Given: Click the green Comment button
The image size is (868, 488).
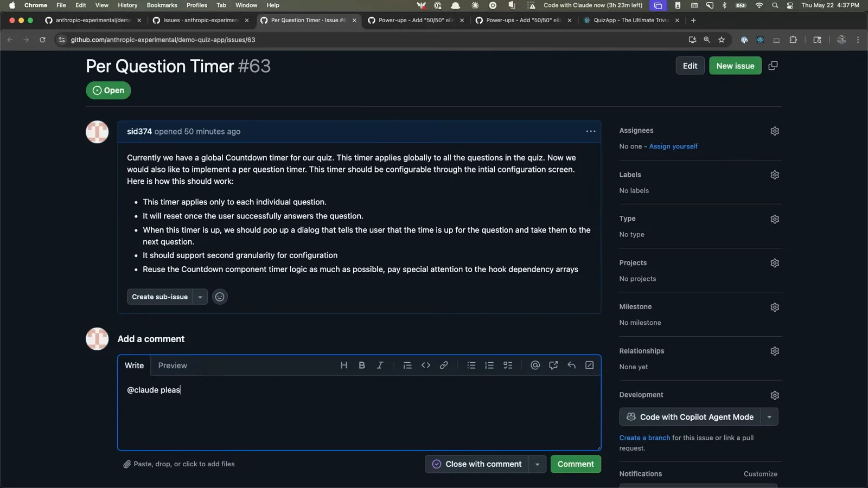Looking at the screenshot, I should coord(576,464).
